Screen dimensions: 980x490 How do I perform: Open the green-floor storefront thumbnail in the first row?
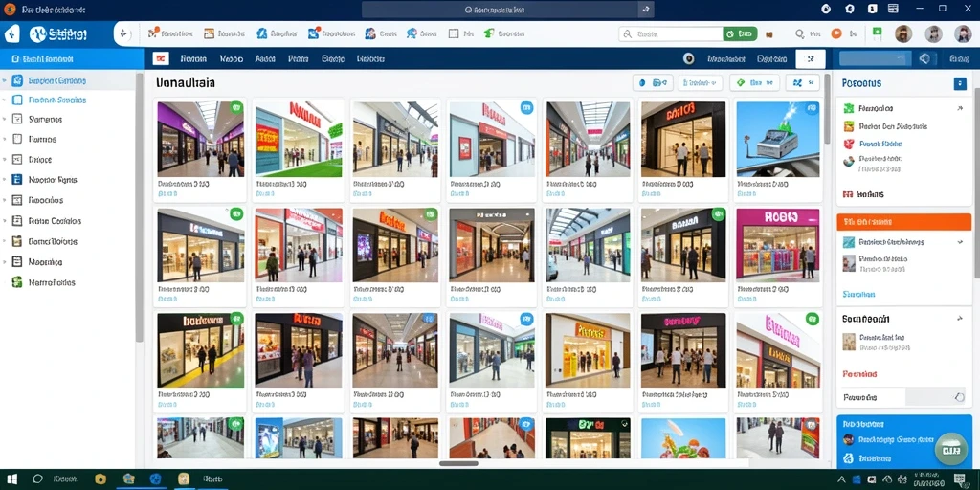299,140
